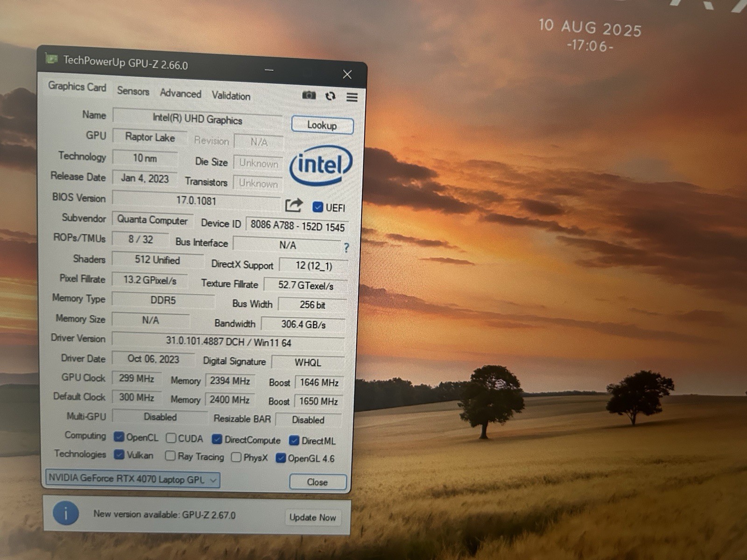747x560 pixels.
Task: Click the Shaders value 512 Unified
Action: click(157, 260)
